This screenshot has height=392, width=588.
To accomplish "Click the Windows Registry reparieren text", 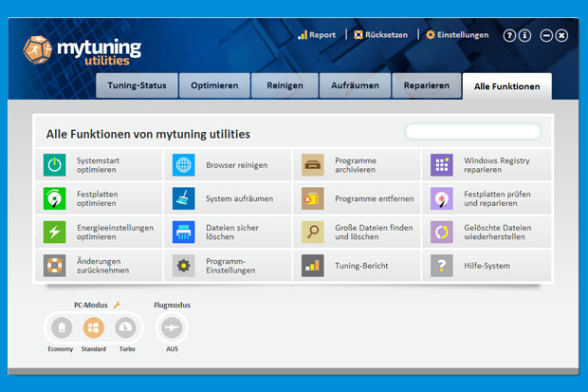I will point(497,165).
